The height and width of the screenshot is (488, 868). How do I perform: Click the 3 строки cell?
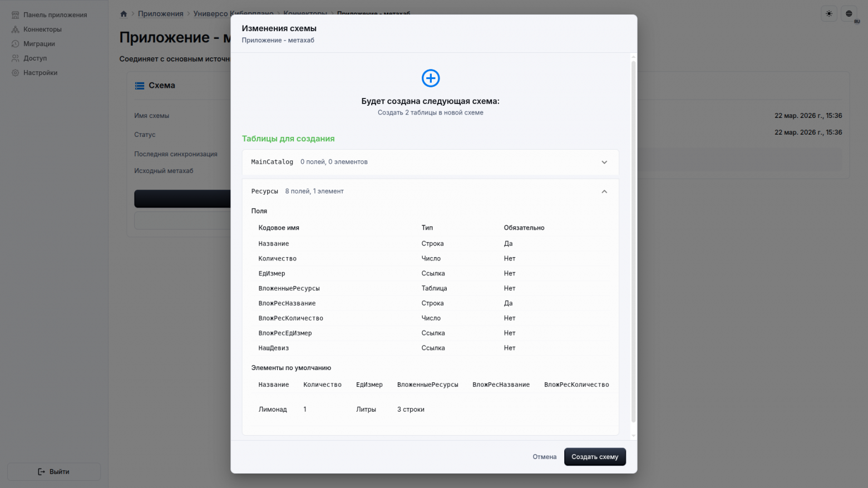[411, 410]
